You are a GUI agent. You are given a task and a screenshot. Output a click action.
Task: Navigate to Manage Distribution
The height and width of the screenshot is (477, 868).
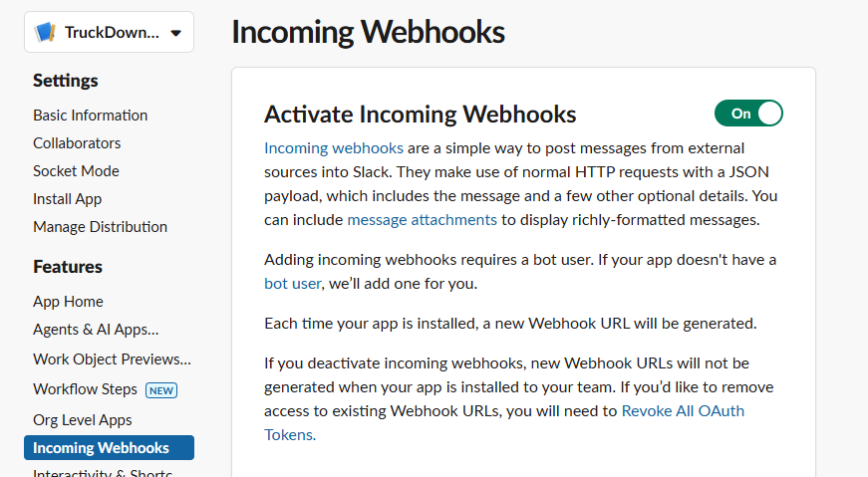[x=100, y=227]
